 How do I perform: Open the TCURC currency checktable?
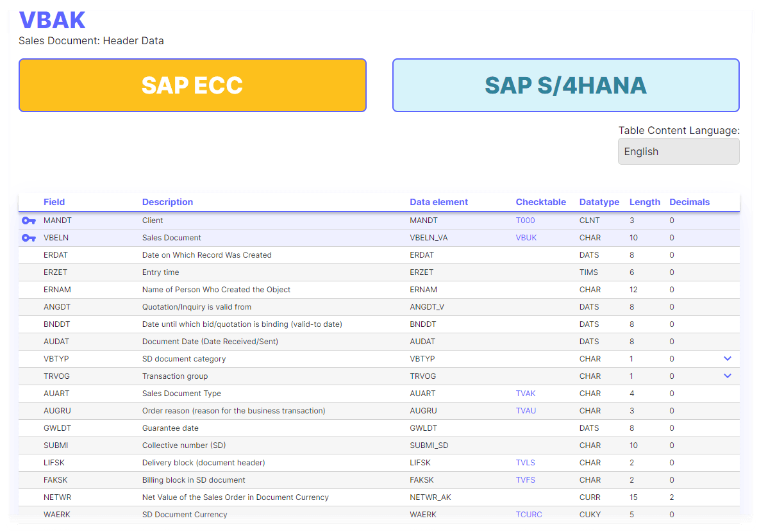point(528,514)
